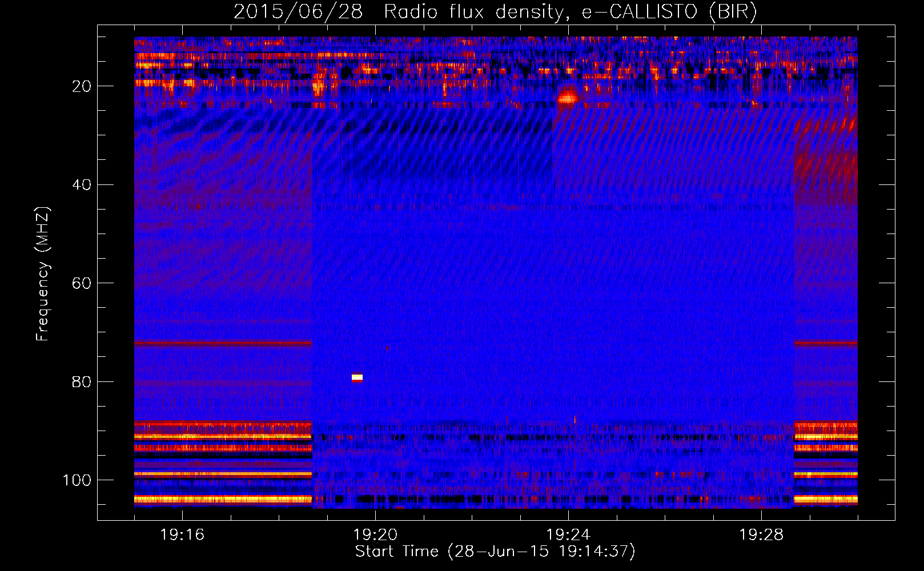This screenshot has height=571, width=924.
Task: Click the 19:24 time tick label
Action: coord(568,535)
